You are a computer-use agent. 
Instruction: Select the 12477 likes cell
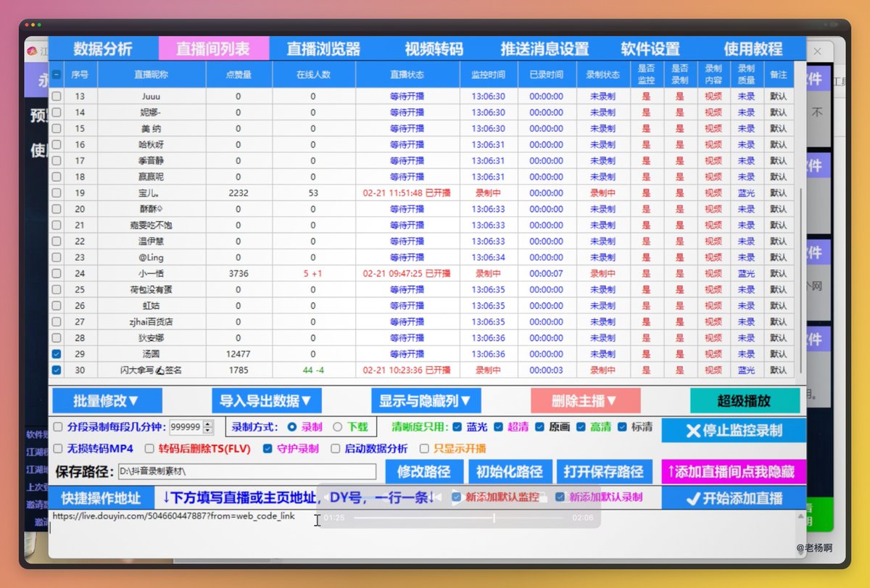click(239, 354)
